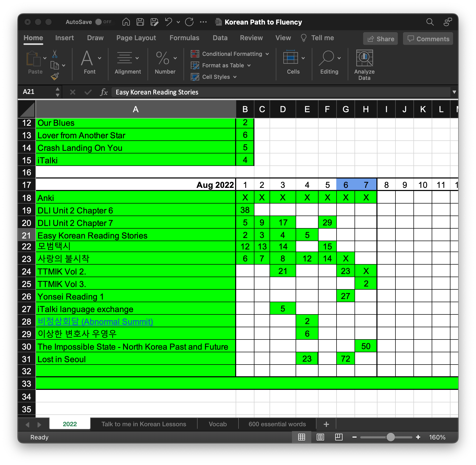The height and width of the screenshot is (465, 476).
Task: Select row 21 header
Action: pos(27,235)
